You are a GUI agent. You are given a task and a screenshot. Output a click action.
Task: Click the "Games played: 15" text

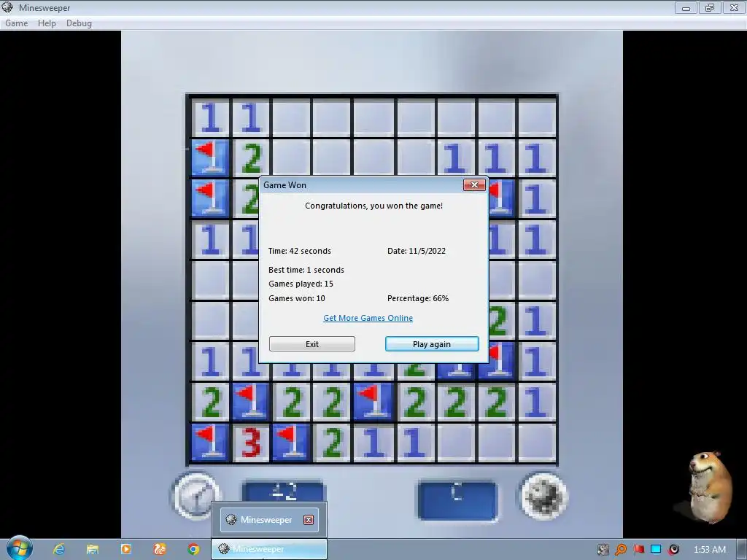click(301, 284)
